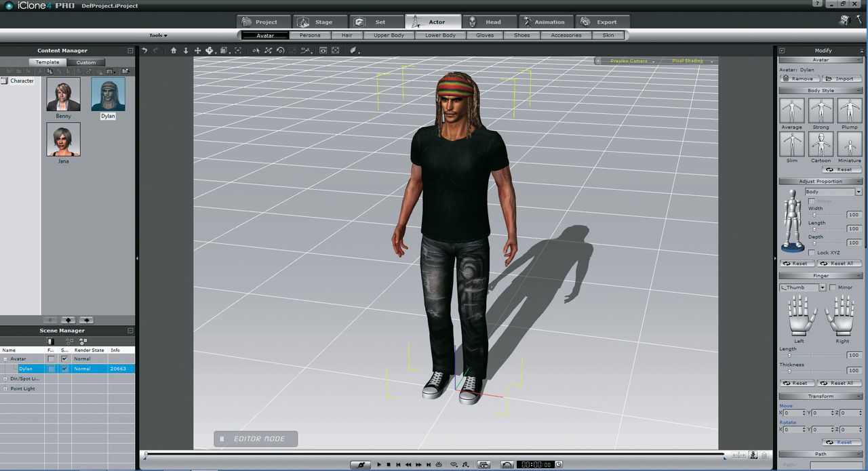The width and height of the screenshot is (868, 471).
Task: Open the Body proportion dropdown
Action: pyautogui.click(x=857, y=192)
